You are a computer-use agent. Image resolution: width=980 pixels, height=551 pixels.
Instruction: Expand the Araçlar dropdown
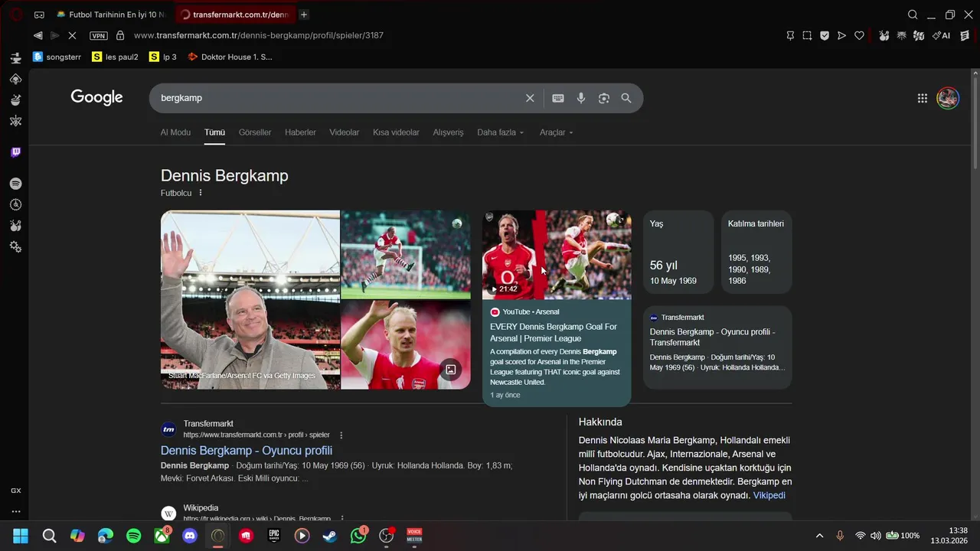click(557, 132)
